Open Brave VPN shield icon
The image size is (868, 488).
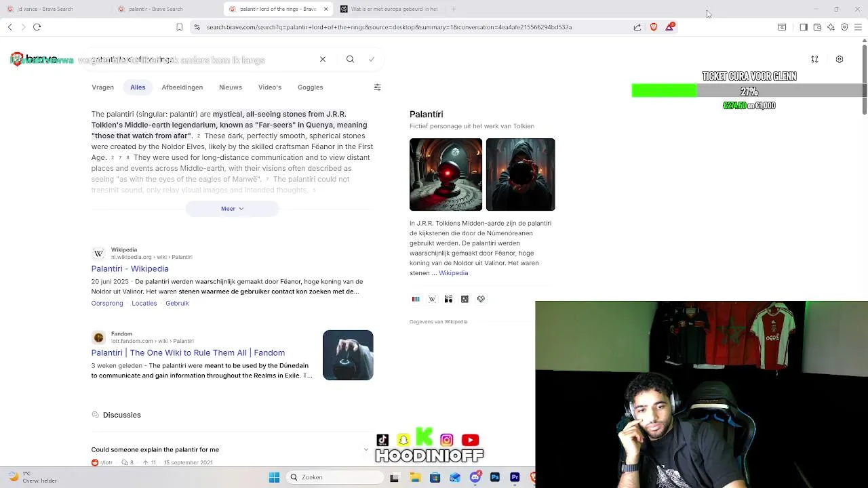point(844,27)
